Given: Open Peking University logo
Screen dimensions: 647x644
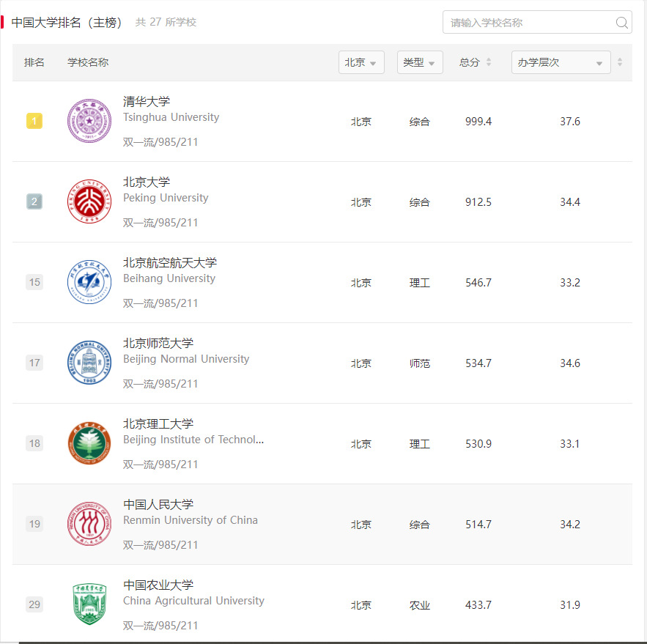Looking at the screenshot, I should click(x=89, y=201).
